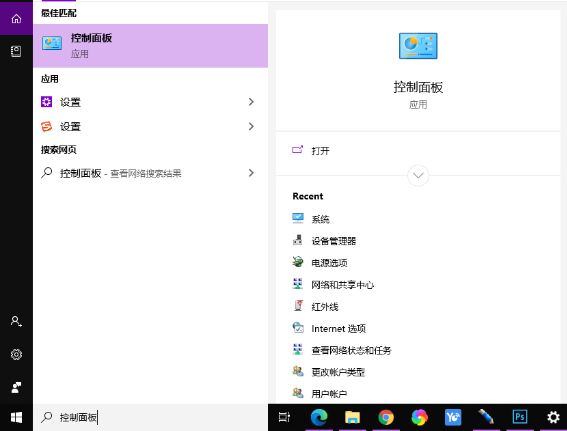Open Settings gear in taskbar

[x=553, y=417]
